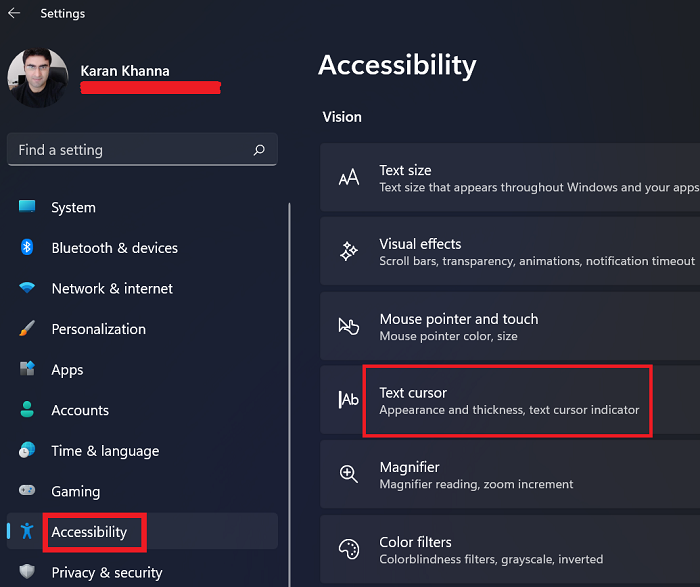Click the Accounts person icon
Viewport: 700px width, 587px height.
coord(27,410)
